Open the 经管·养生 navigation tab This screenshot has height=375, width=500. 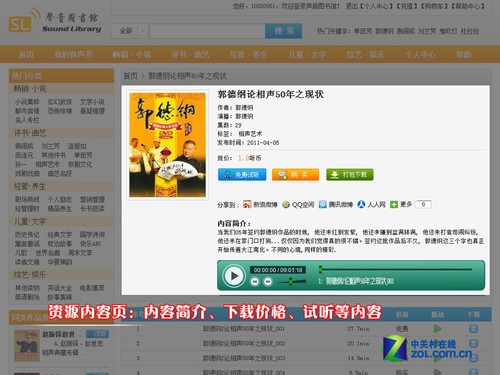[x=249, y=54]
